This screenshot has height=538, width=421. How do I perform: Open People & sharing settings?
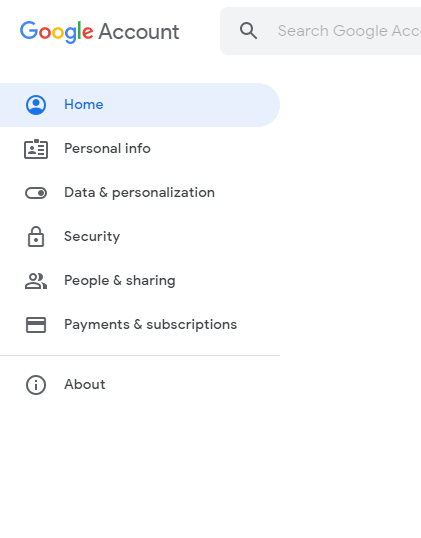coord(120,281)
